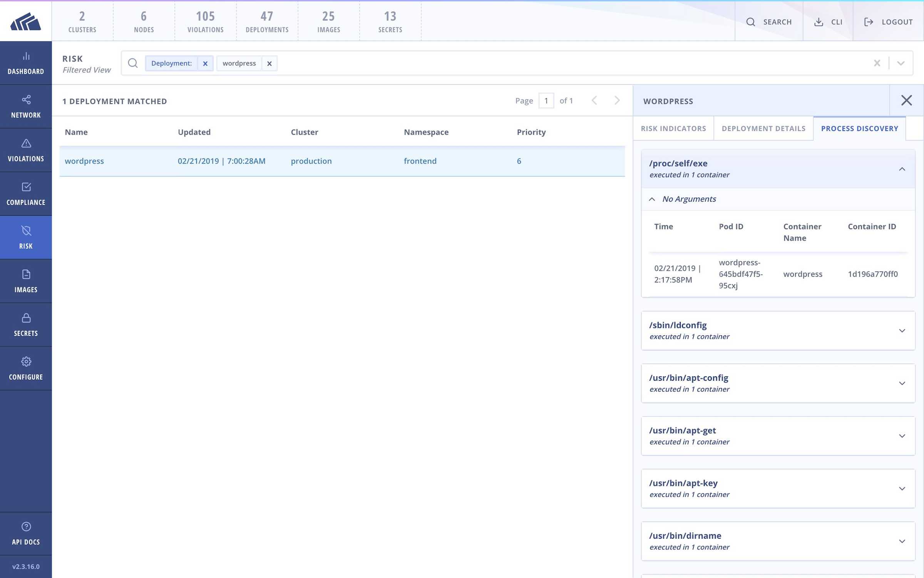Open the 25 Images summary tile
The width and height of the screenshot is (924, 578).
pos(329,22)
